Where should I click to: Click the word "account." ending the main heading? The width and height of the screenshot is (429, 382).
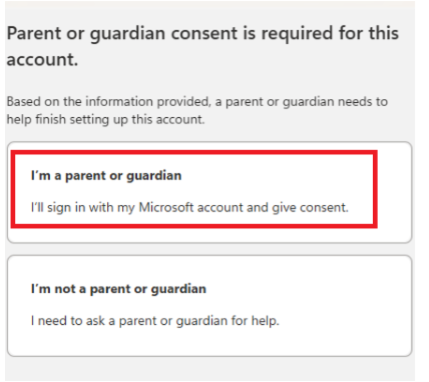tap(42, 60)
